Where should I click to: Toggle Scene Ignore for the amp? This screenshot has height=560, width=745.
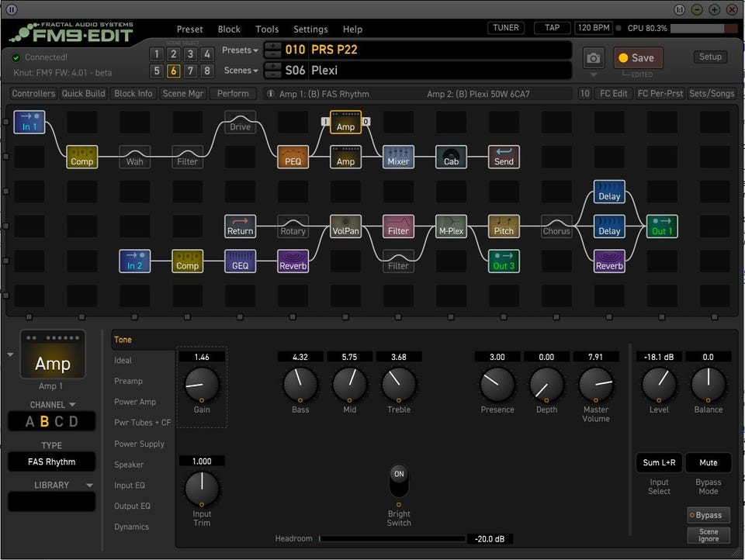point(708,535)
